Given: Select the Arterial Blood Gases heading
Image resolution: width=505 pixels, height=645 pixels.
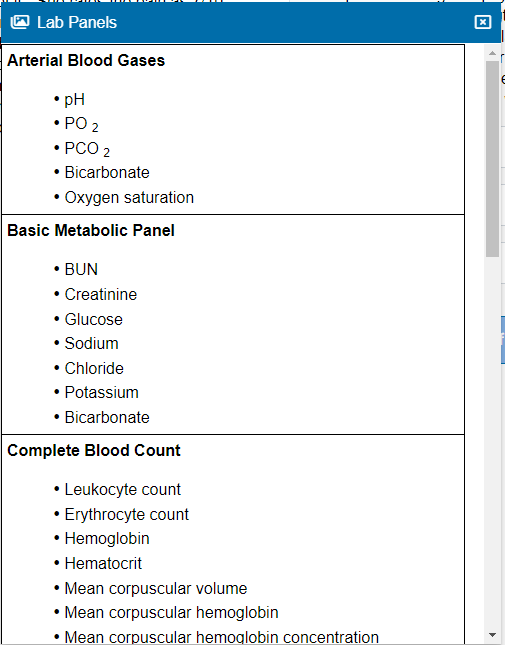Looking at the screenshot, I should pos(86,60).
